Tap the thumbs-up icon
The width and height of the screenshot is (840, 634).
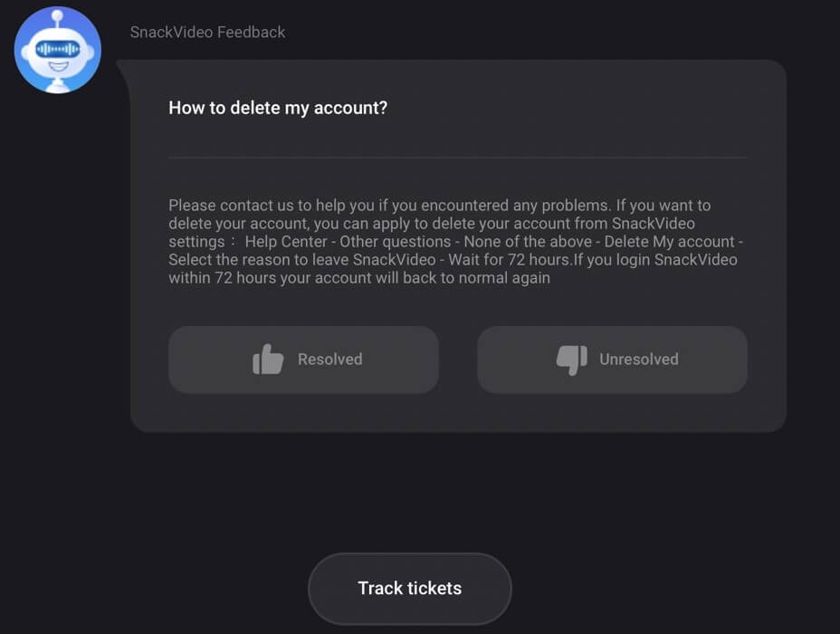268,360
